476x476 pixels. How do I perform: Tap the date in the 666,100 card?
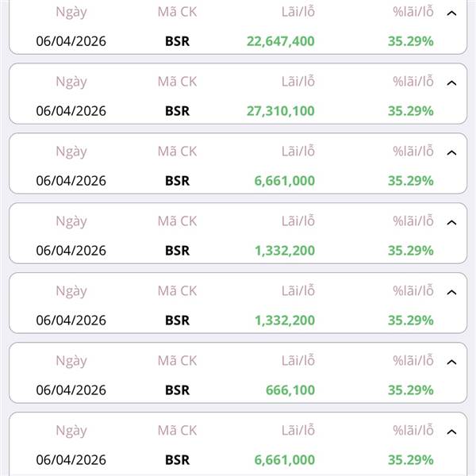coord(71,390)
